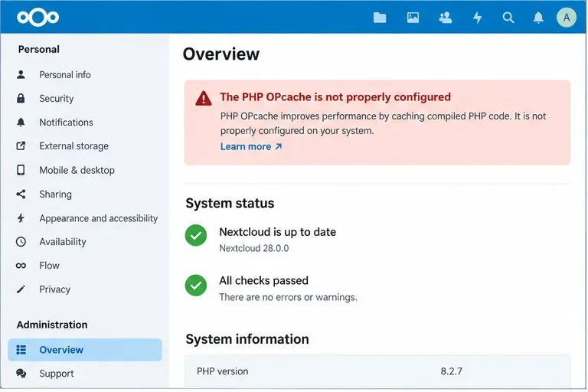Click the 'PHP version' label
588x392 pixels.
[222, 371]
